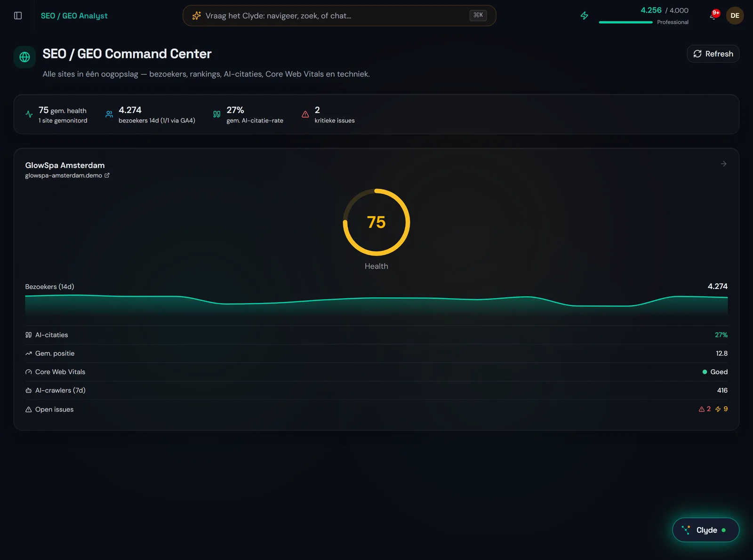Click the AI-citatie quote icon in summary
The image size is (753, 560).
tap(216, 114)
